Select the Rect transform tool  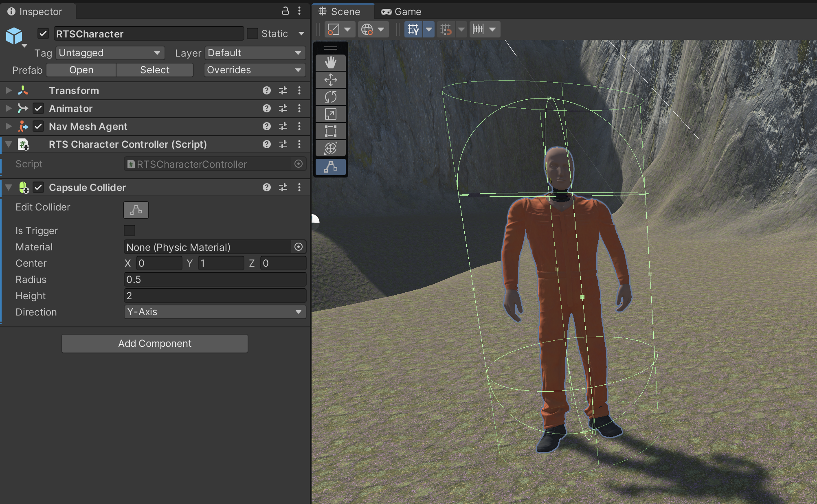coord(330,131)
